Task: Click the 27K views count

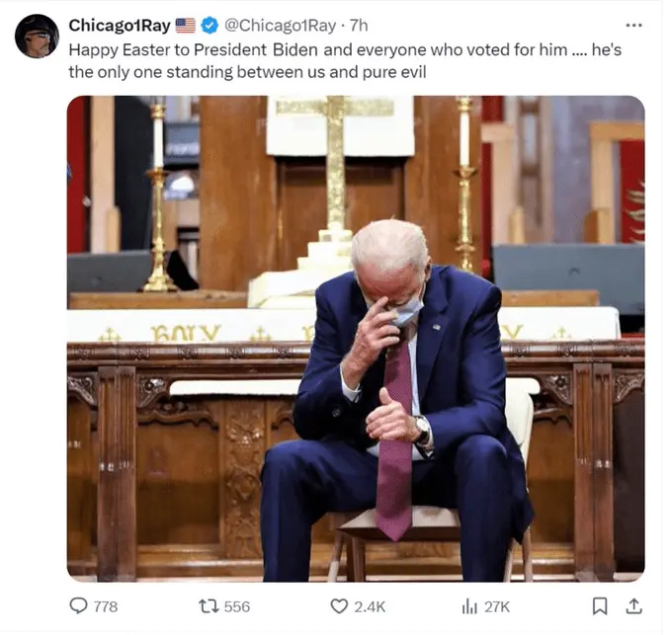Action: [497, 606]
